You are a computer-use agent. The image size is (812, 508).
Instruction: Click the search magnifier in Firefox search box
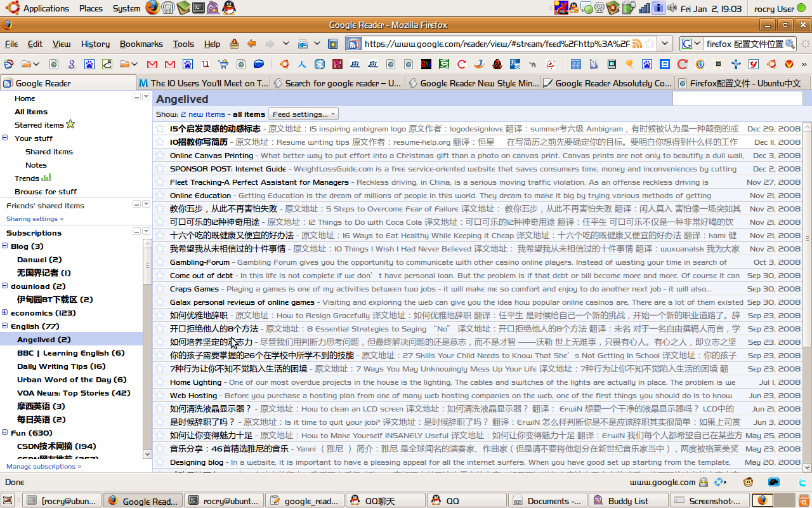click(790, 44)
